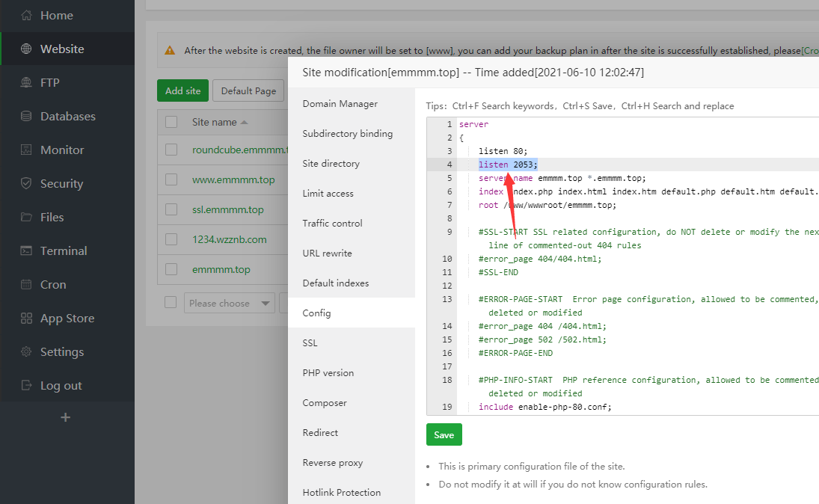
Task: Toggle the select-all checkbox in table header
Action: 171,122
